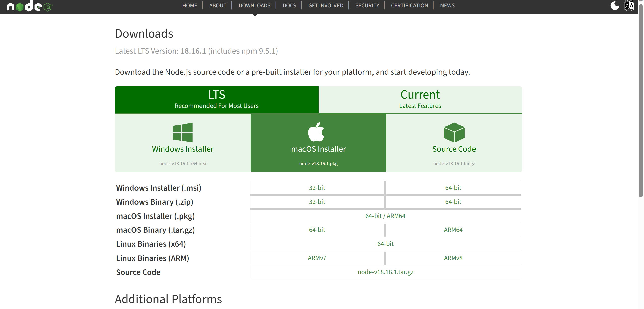The height and width of the screenshot is (309, 644).
Task: Click the "Windows Binary (.zip)" row label
Action: coord(155,202)
